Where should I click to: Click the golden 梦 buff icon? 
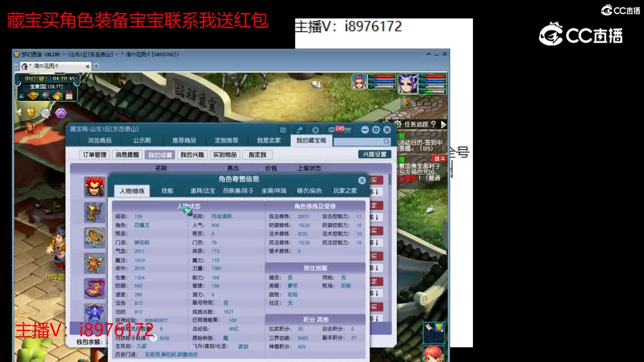click(32, 113)
